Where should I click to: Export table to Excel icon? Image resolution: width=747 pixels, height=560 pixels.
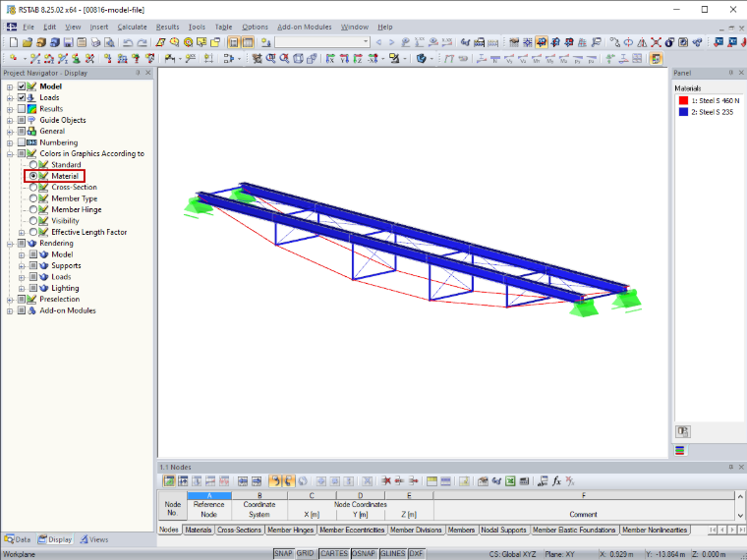[x=510, y=481]
